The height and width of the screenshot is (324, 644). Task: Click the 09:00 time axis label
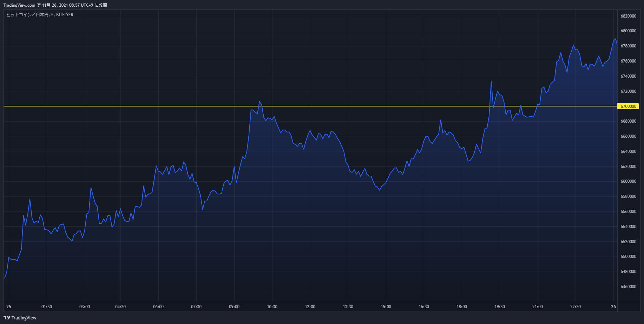[234, 307]
